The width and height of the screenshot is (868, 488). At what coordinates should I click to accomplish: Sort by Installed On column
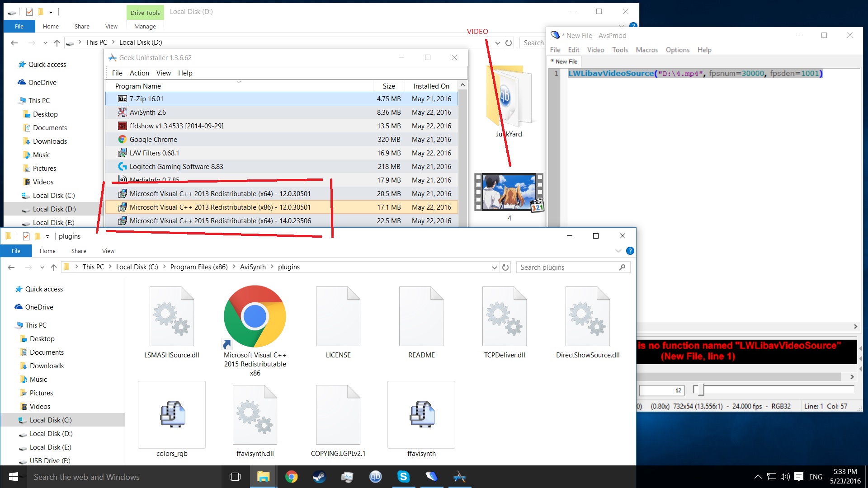point(431,86)
